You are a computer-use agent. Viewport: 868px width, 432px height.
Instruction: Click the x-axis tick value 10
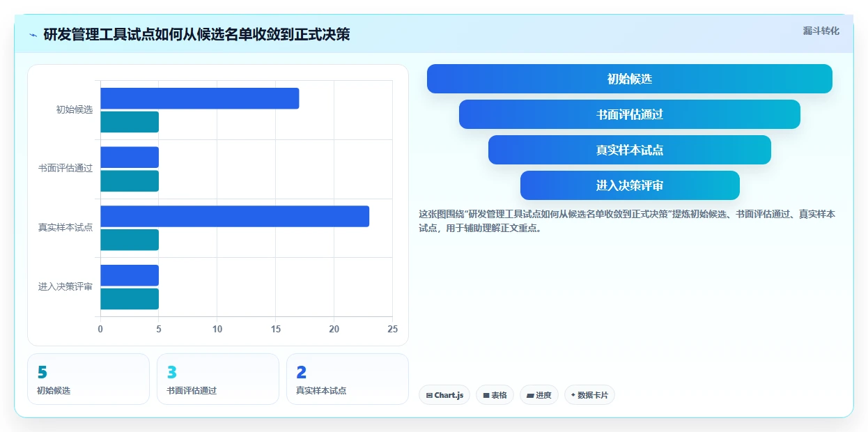217,329
